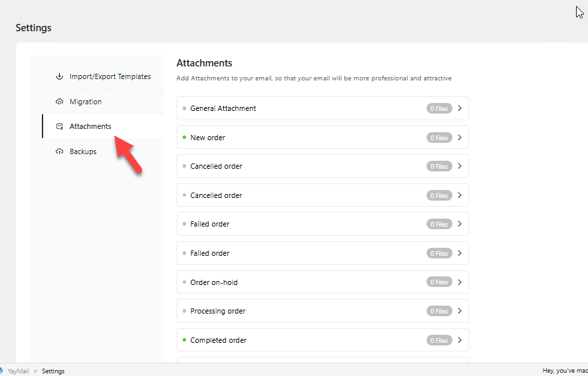The image size is (588, 376).
Task: Open Processing order using its chevron
Action: coord(459,311)
